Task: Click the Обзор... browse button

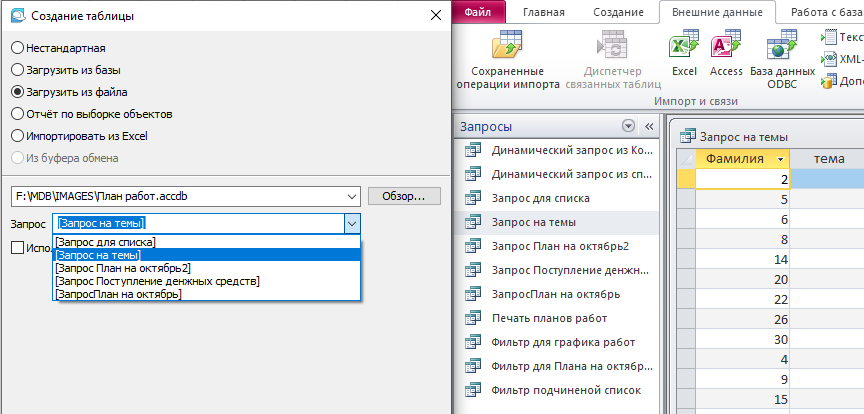Action: (x=404, y=196)
